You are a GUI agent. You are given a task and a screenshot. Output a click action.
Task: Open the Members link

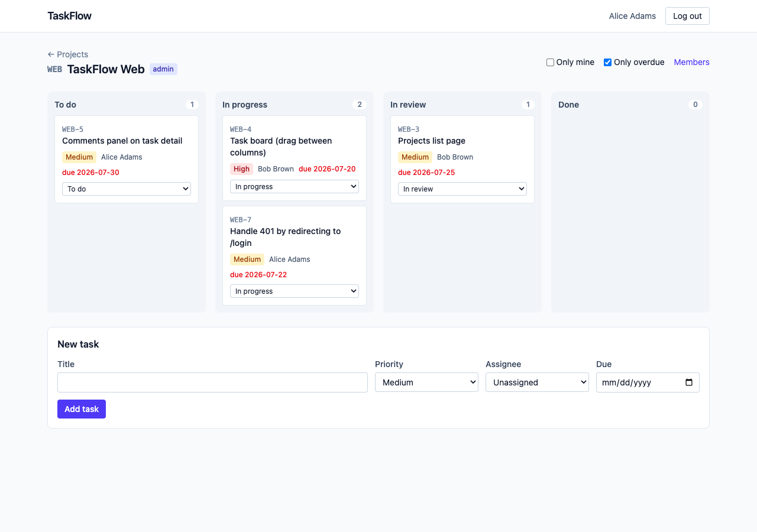click(691, 62)
